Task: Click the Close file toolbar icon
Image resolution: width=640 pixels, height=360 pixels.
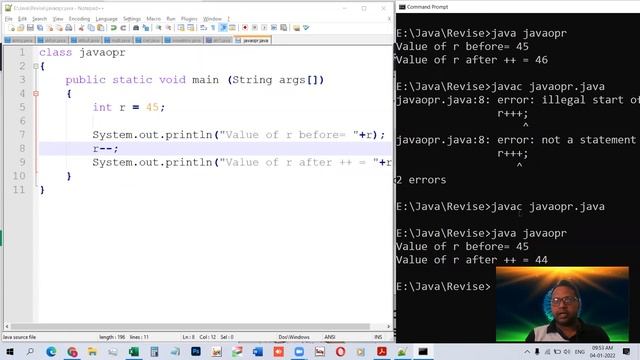Action: click(50, 28)
